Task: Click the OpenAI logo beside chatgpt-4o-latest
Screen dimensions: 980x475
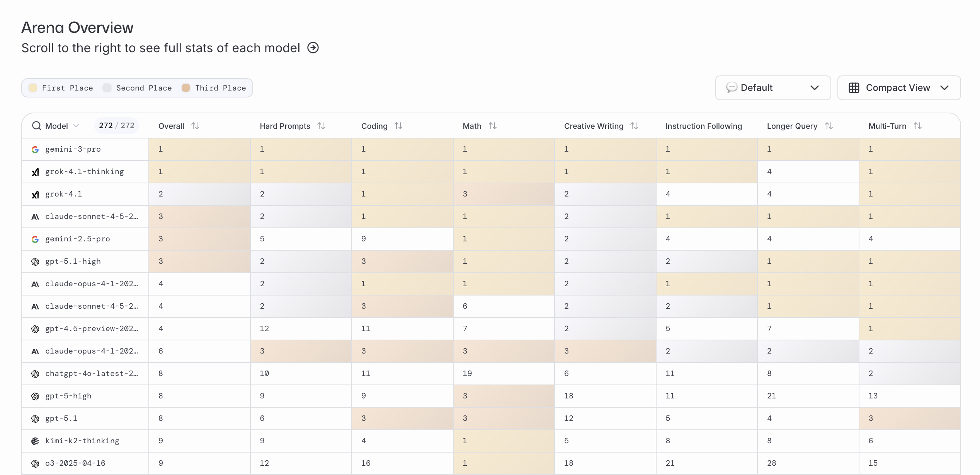Action: pos(35,374)
